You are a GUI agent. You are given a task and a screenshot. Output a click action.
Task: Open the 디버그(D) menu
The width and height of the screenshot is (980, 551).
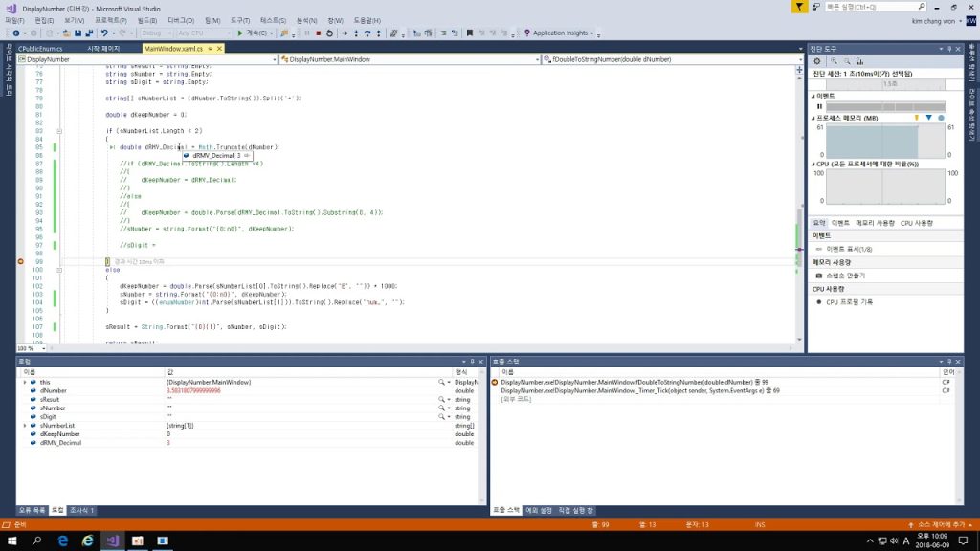pos(179,19)
